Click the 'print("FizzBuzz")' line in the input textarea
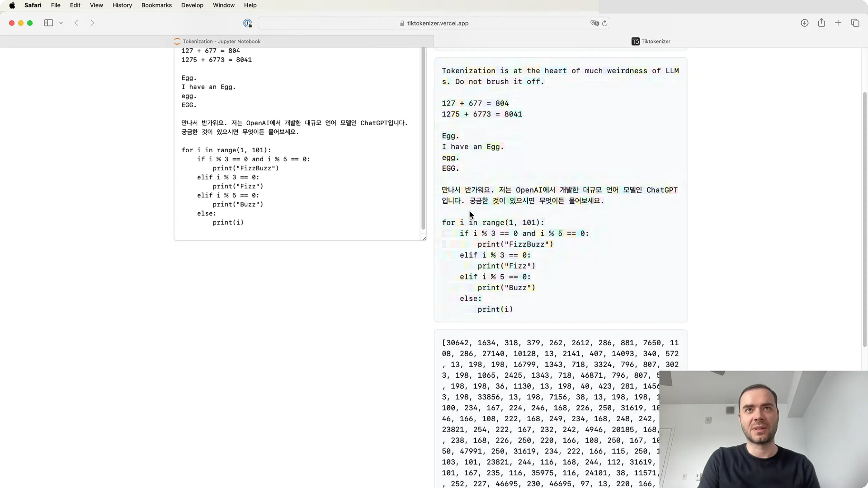This screenshot has width=868, height=488. coord(246,168)
